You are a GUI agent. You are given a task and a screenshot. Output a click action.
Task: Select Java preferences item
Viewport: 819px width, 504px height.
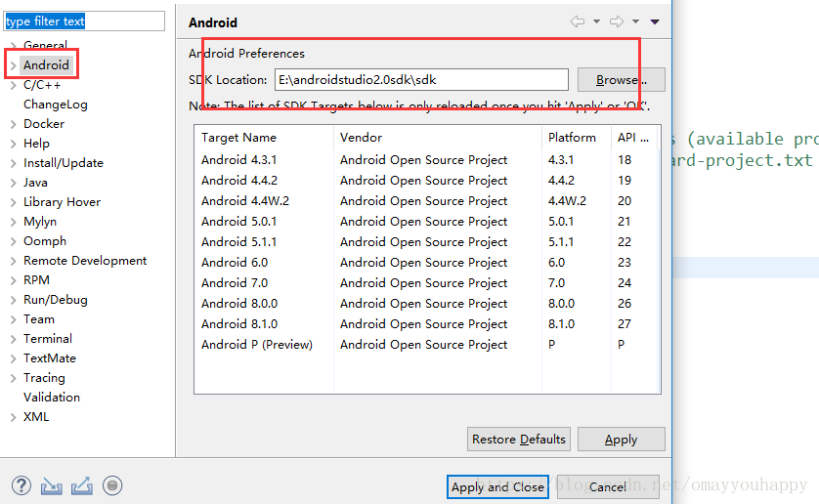[35, 183]
